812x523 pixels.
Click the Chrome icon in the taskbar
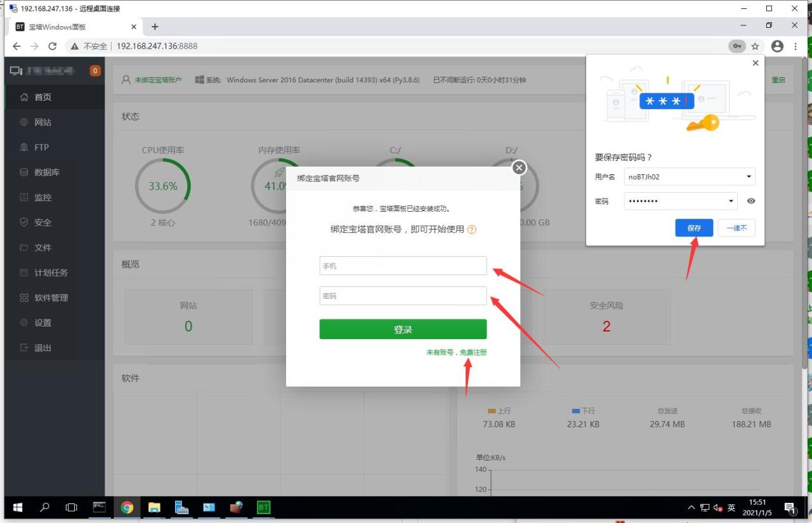click(x=127, y=507)
